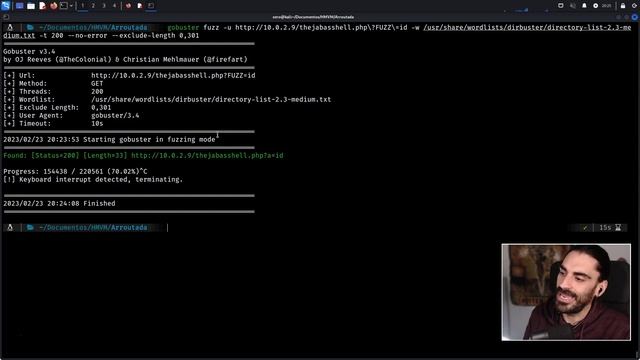640x360 pixels.
Task: Click the 'Finished' timestamp line
Action: (x=59, y=203)
